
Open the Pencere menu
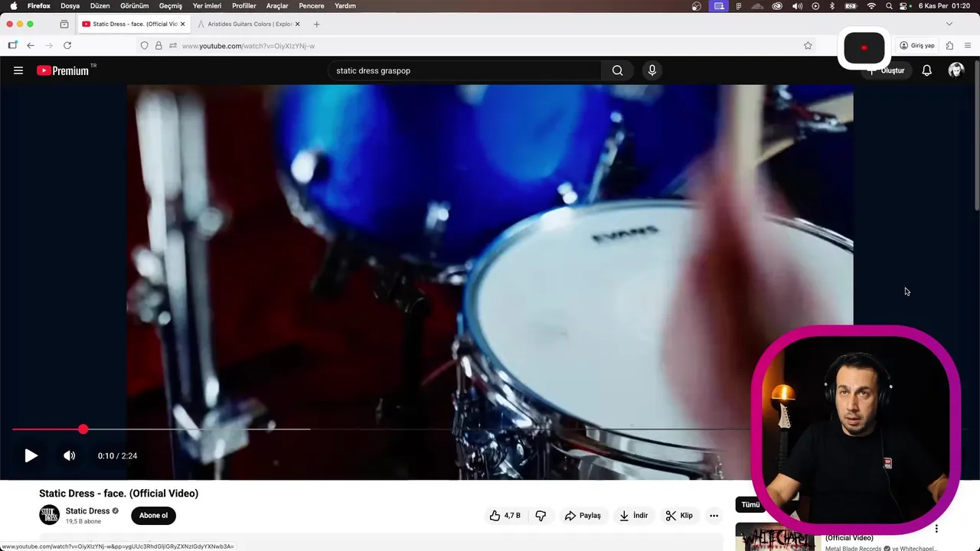coord(312,6)
